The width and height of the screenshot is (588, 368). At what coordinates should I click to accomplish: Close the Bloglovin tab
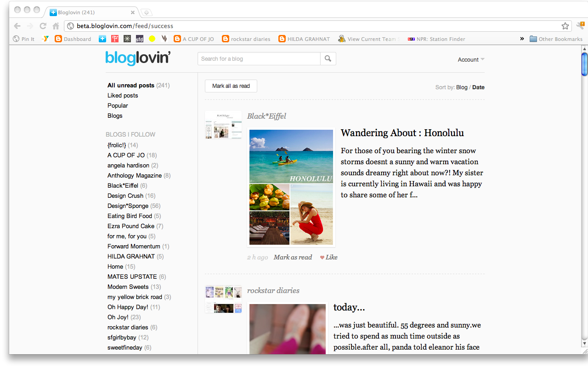coord(133,12)
